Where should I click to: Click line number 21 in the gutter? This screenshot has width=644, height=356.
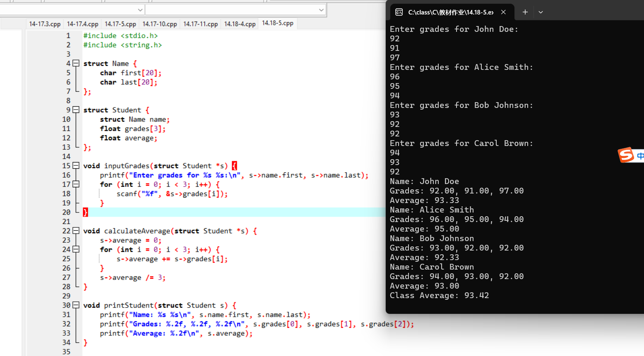pyautogui.click(x=66, y=222)
